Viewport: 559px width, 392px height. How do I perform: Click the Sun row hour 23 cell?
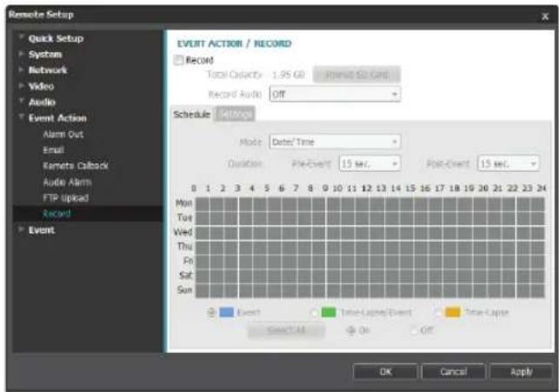click(538, 291)
